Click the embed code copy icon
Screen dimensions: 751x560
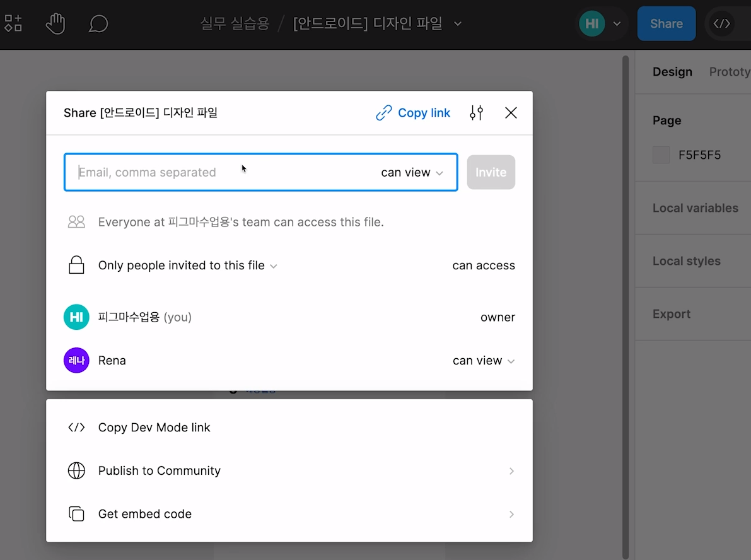pyautogui.click(x=77, y=514)
